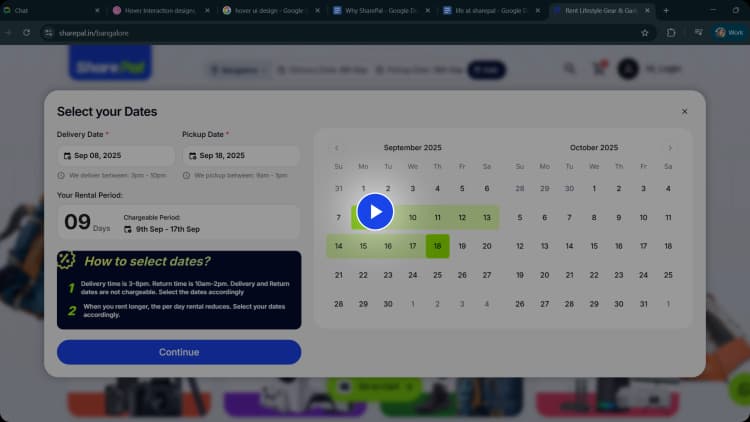The height and width of the screenshot is (422, 750).
Task: Reload the sharepal.in page
Action: 26,32
